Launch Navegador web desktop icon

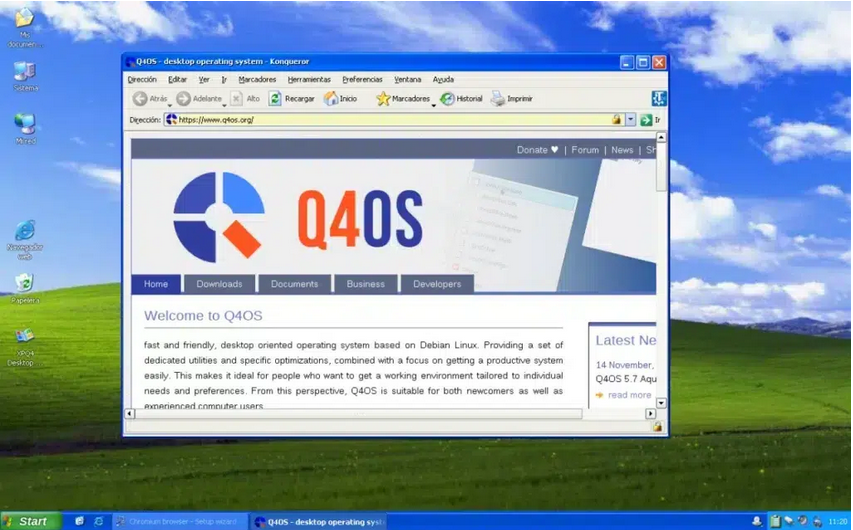(x=25, y=230)
